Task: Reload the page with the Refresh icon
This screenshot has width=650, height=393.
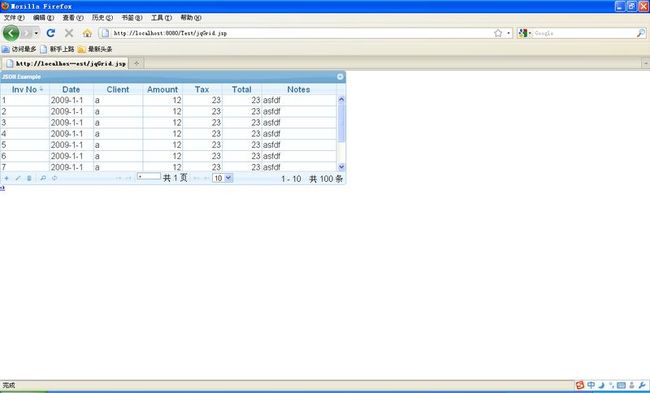Action: pos(51,33)
